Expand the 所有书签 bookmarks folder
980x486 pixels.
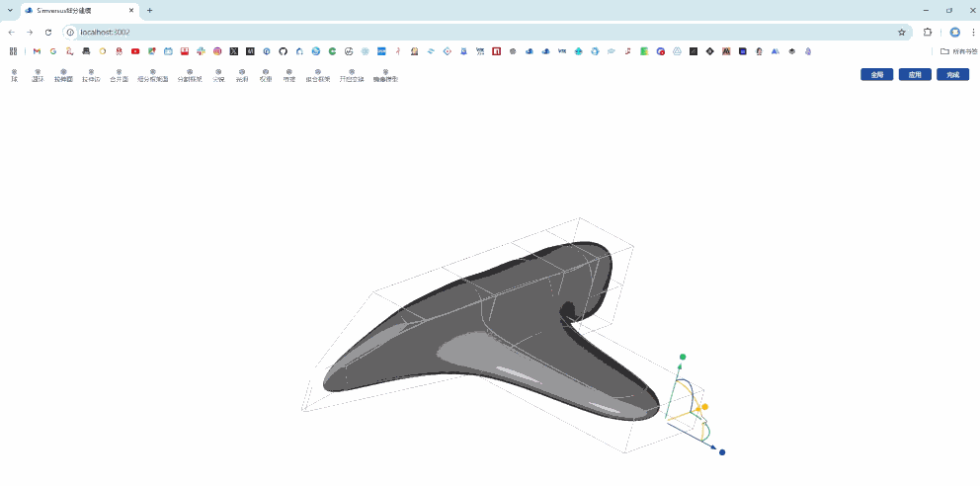[957, 50]
